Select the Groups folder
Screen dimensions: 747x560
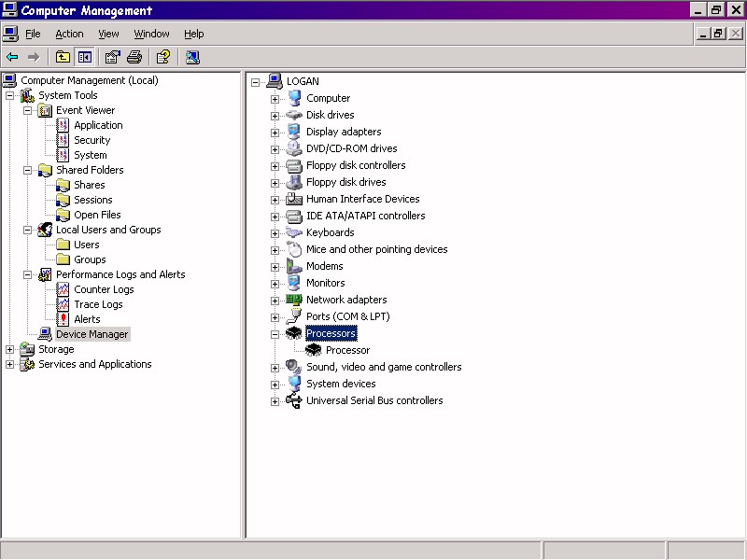pos(90,259)
